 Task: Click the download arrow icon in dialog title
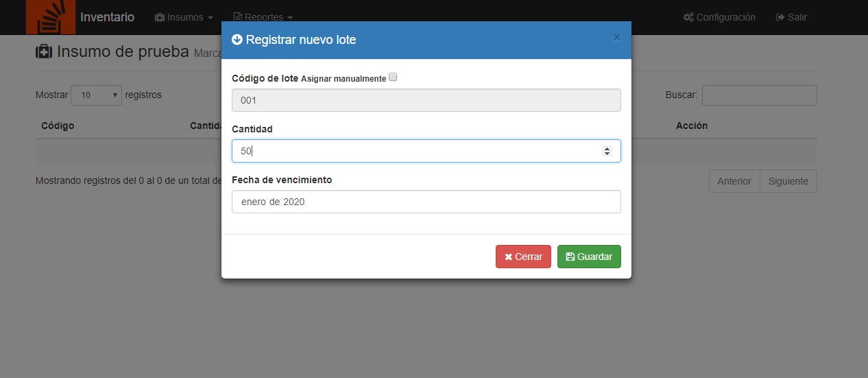(237, 40)
